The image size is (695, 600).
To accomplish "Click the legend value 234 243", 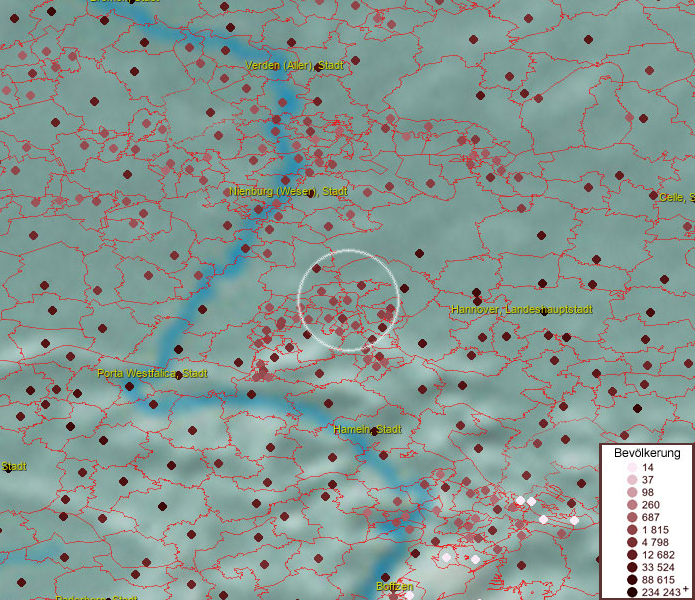I will coord(661,592).
